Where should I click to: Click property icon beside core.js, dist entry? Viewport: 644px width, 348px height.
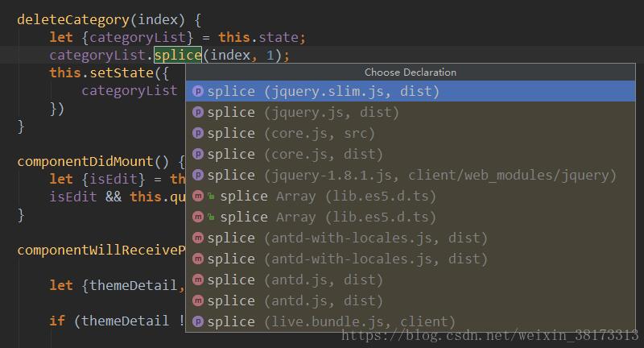tap(198, 154)
